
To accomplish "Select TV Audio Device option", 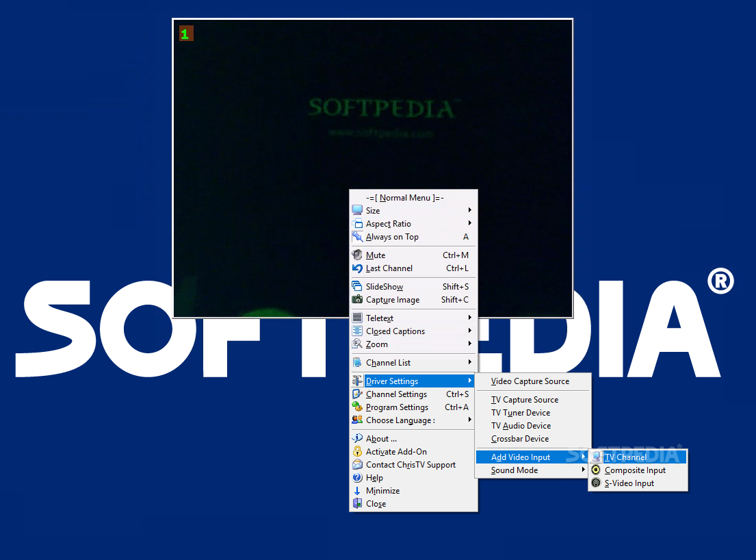I will pos(533,425).
